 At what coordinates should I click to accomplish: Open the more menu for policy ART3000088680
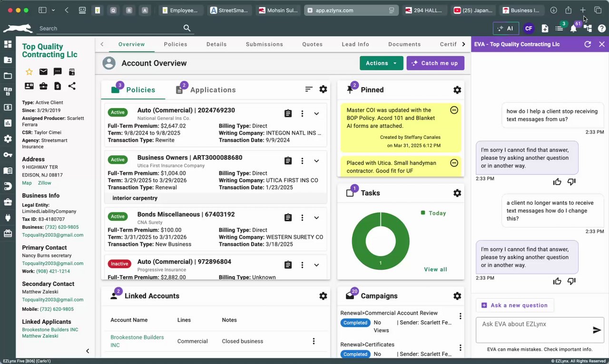point(302,161)
